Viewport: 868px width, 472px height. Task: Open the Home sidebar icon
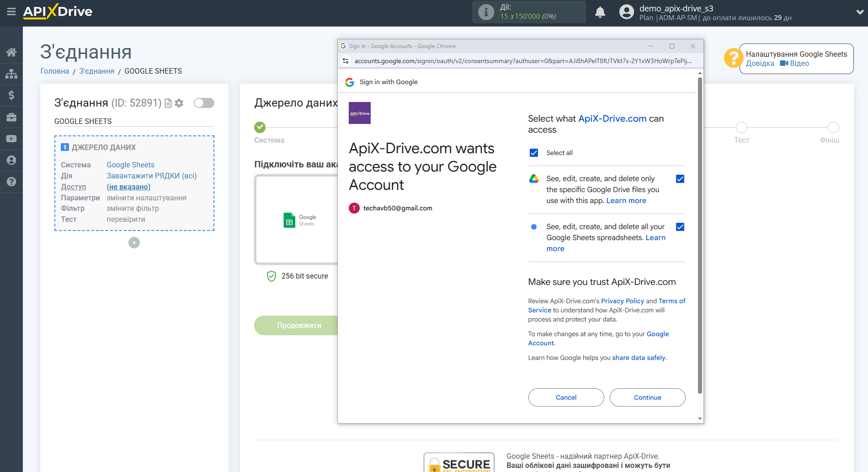11,52
